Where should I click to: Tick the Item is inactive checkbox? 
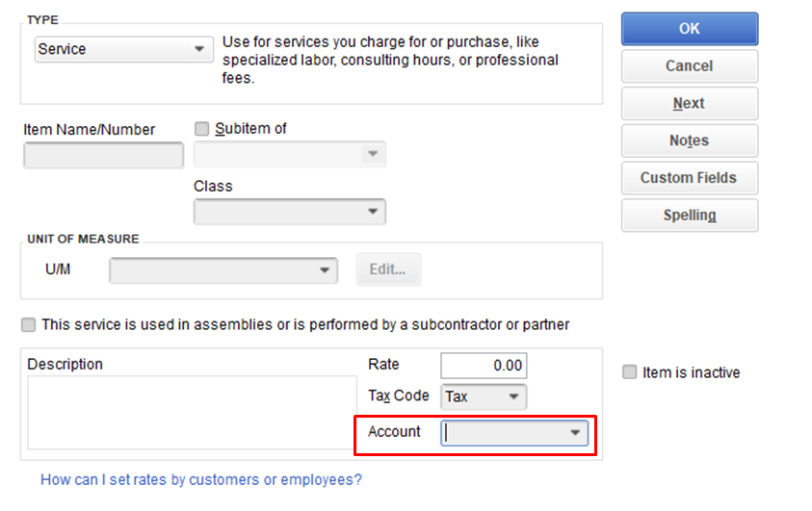point(630,372)
